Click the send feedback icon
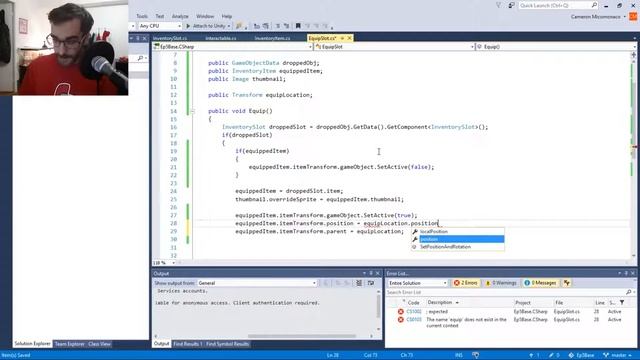 [x=511, y=5]
